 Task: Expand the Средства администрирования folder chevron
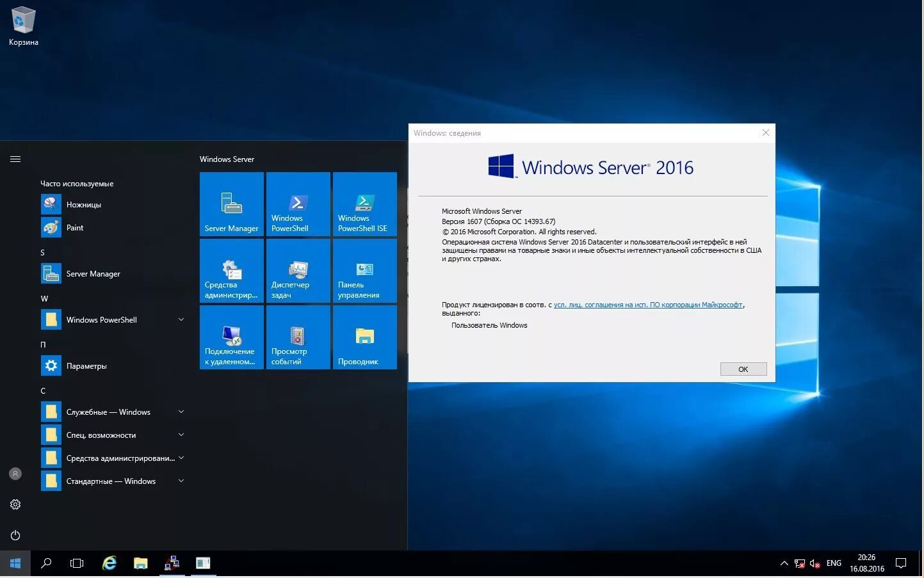click(x=181, y=458)
